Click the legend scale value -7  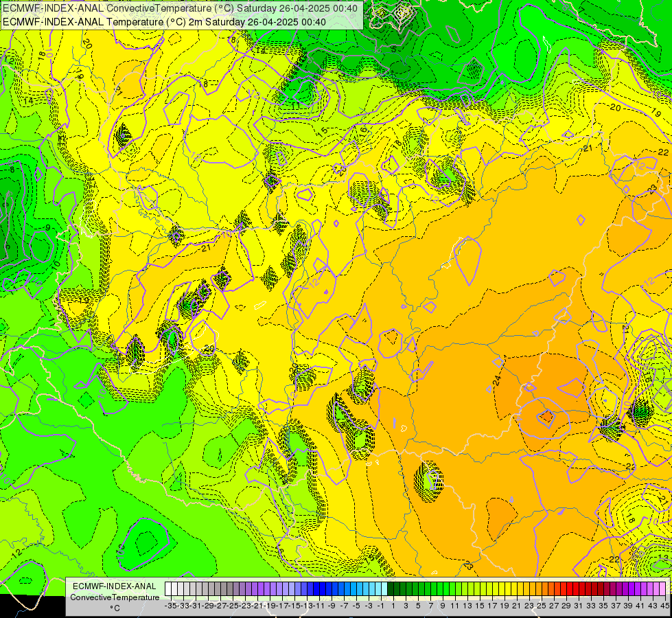pyautogui.click(x=344, y=606)
